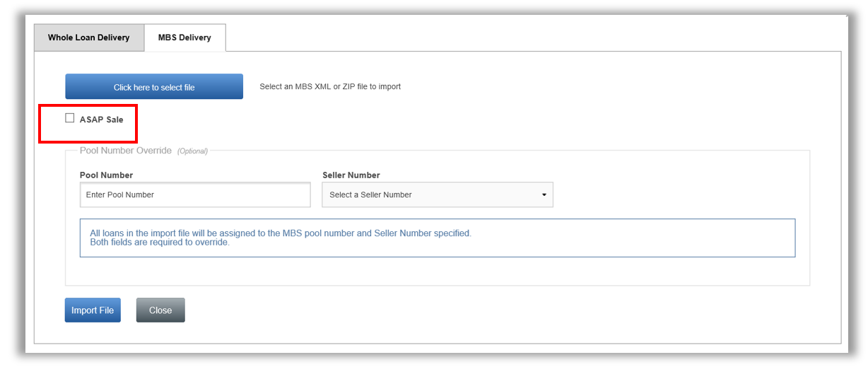Click 'Select an MBS XML or ZIP file' hint
This screenshot has height=367, width=868.
point(330,87)
